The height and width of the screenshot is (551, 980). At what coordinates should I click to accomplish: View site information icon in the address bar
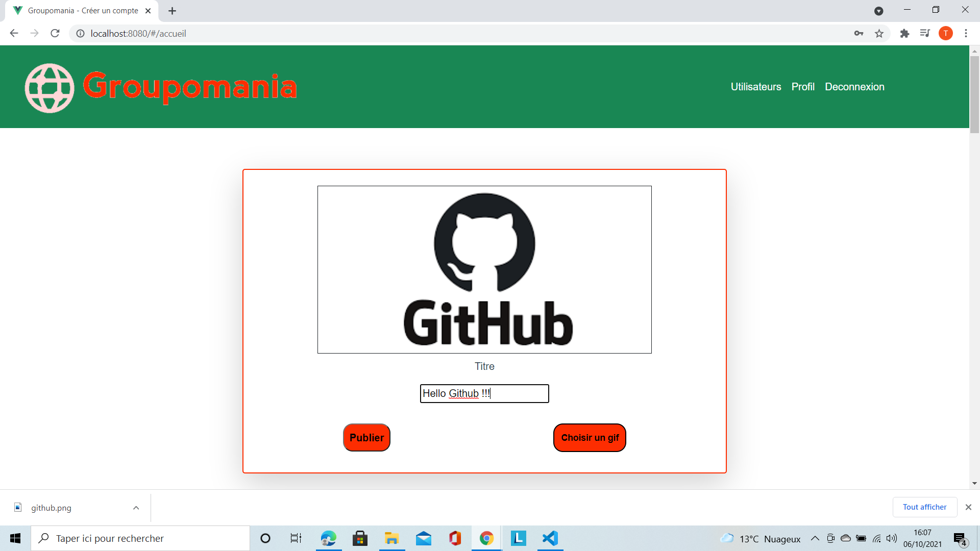click(x=80, y=34)
